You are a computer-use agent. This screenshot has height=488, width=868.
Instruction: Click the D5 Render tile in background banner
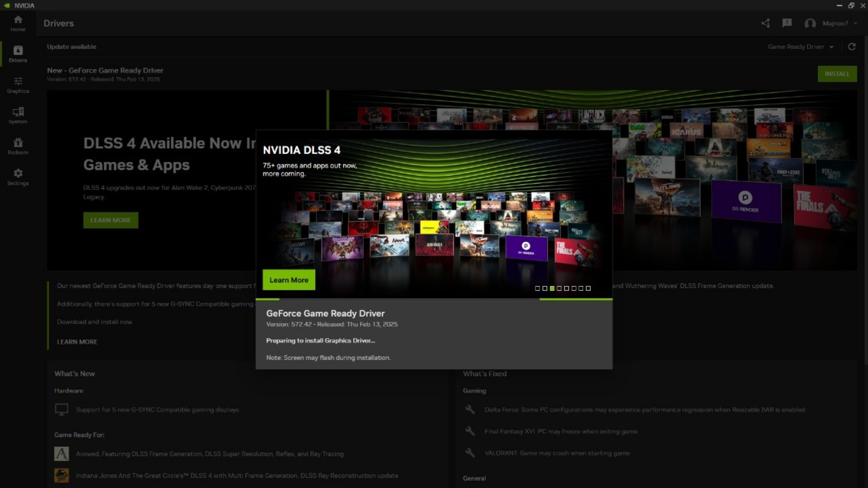745,201
